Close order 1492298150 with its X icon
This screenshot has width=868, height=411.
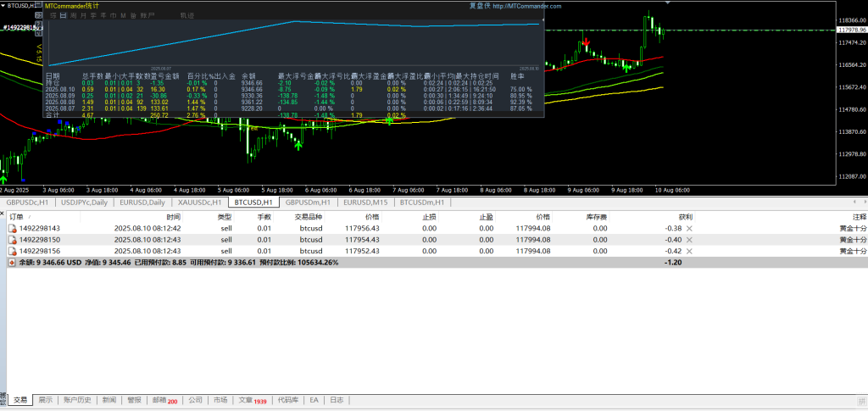[x=689, y=240]
